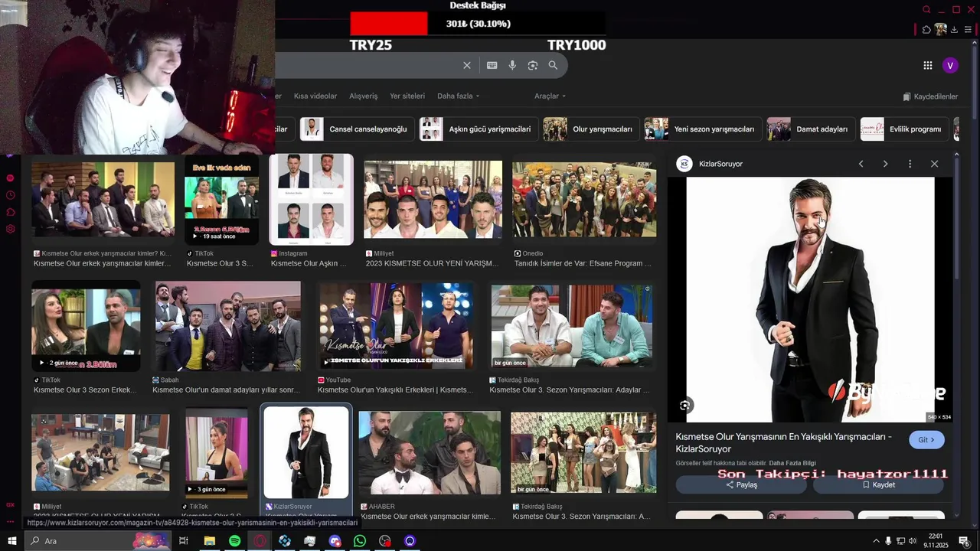Screen dimensions: 980x551
Task: Switch to Alışveriş tab
Action: point(364,96)
